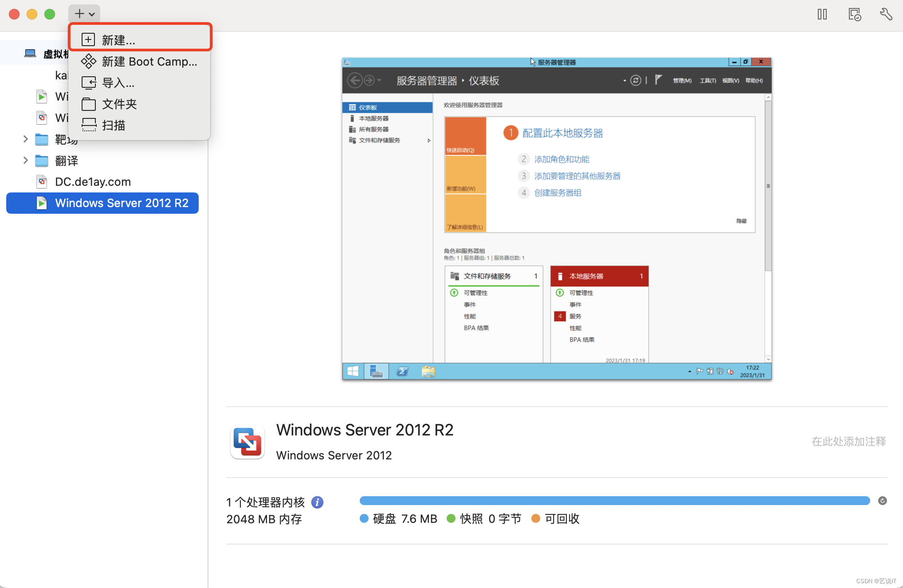Click 新增功能(W) tile

[x=465, y=175]
